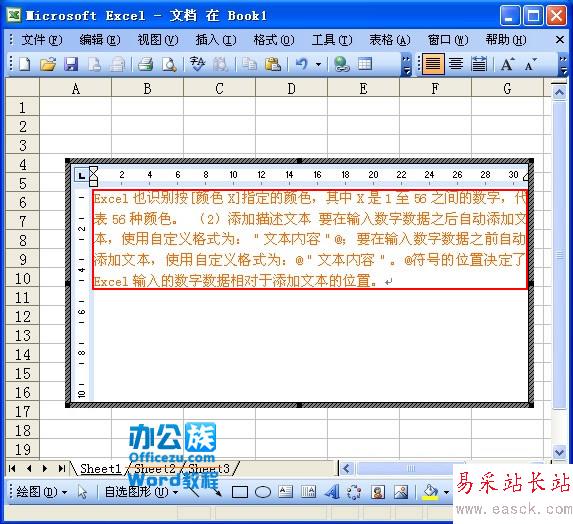Select row header 12
Image resolution: width=573 pixels, height=524 pixels.
coord(23,316)
